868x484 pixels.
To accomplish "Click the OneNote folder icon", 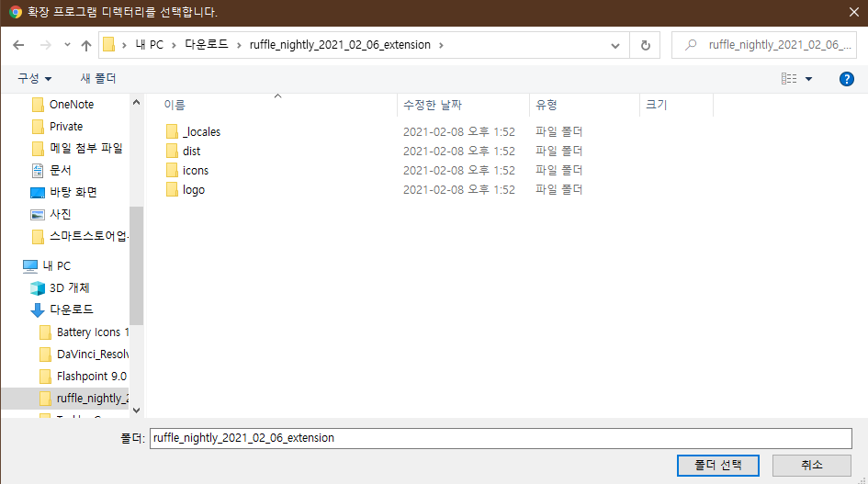I will [38, 104].
